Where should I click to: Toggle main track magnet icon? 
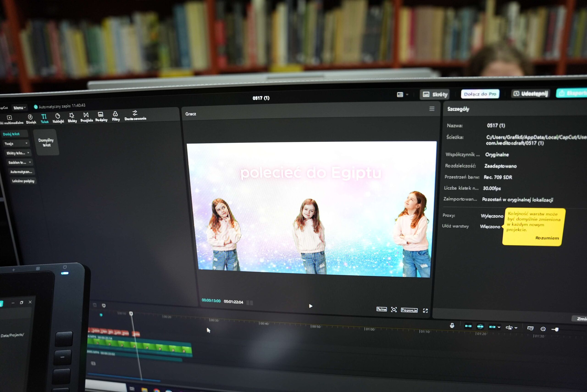[468, 326]
